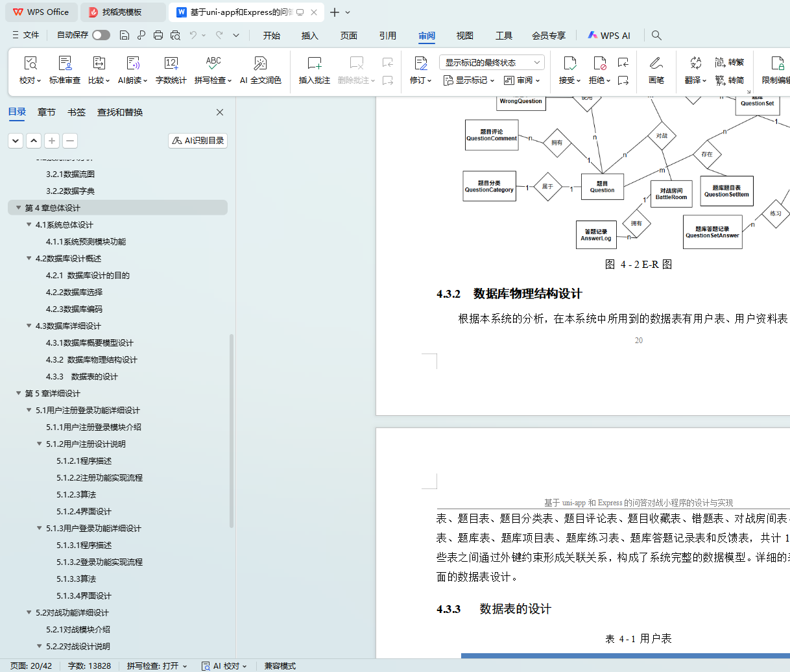Open the 翻译 translate tool
The image size is (790, 672).
click(x=695, y=64)
